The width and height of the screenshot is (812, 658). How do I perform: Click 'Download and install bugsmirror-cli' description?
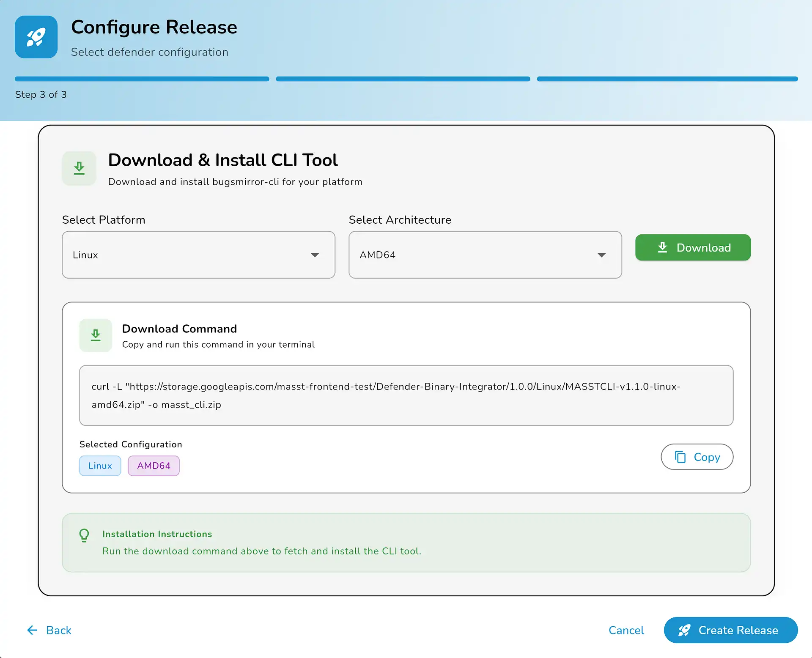pos(235,182)
